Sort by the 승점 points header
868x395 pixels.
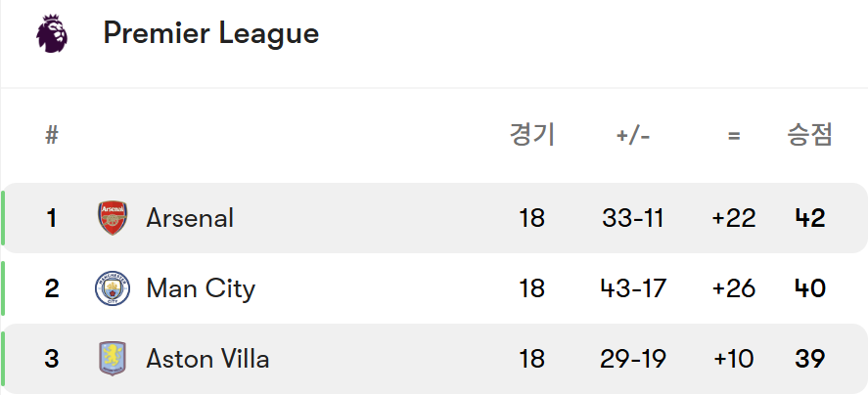(810, 135)
